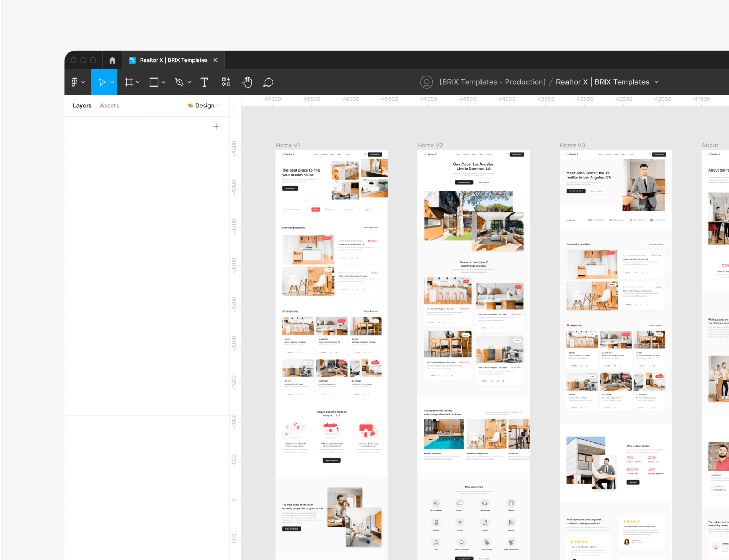Select the Move tool
The width and height of the screenshot is (729, 560).
point(101,82)
